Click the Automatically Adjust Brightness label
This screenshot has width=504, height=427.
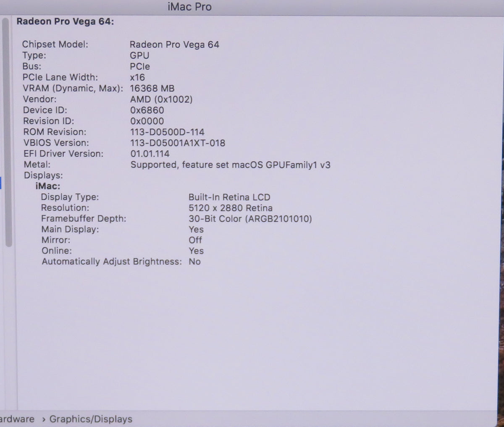(112, 262)
